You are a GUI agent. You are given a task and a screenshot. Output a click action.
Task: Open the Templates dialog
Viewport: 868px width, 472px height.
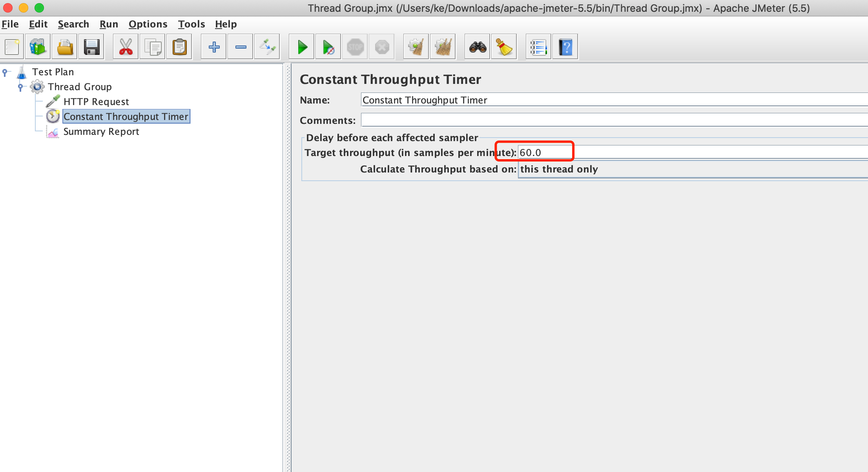[37, 46]
